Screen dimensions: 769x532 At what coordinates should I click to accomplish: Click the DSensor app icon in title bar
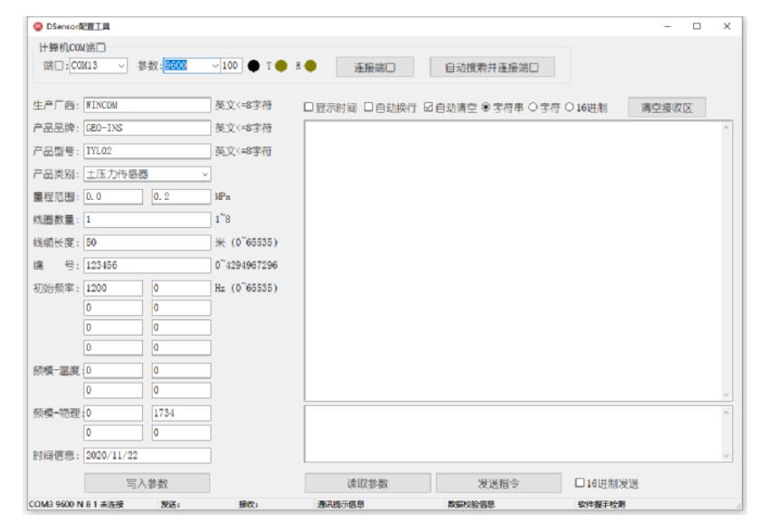38,26
